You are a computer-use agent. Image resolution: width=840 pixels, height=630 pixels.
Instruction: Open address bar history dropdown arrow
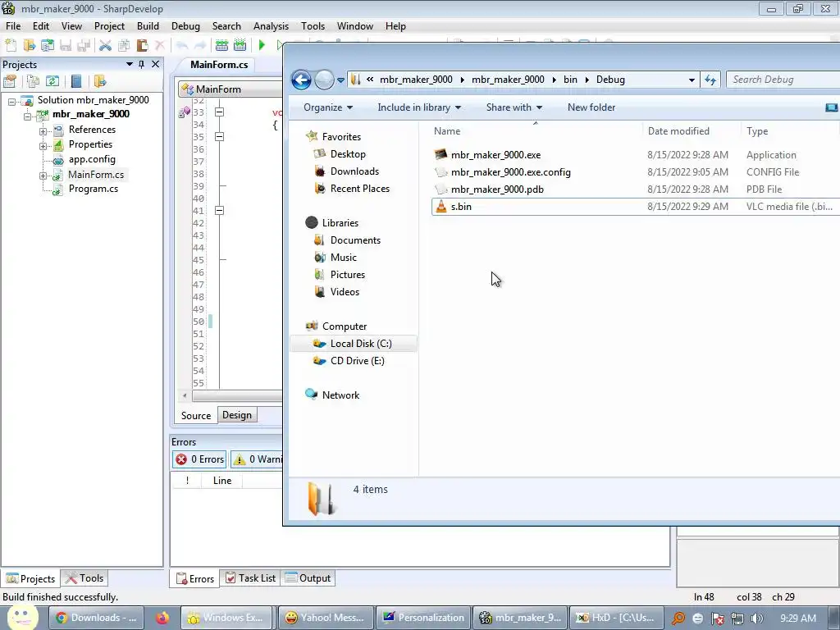point(692,80)
